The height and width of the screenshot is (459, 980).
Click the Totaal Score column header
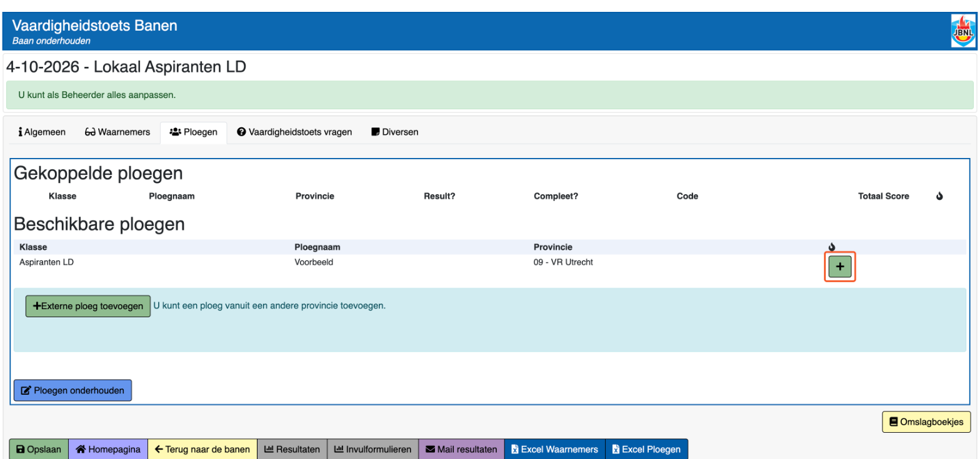click(x=884, y=196)
